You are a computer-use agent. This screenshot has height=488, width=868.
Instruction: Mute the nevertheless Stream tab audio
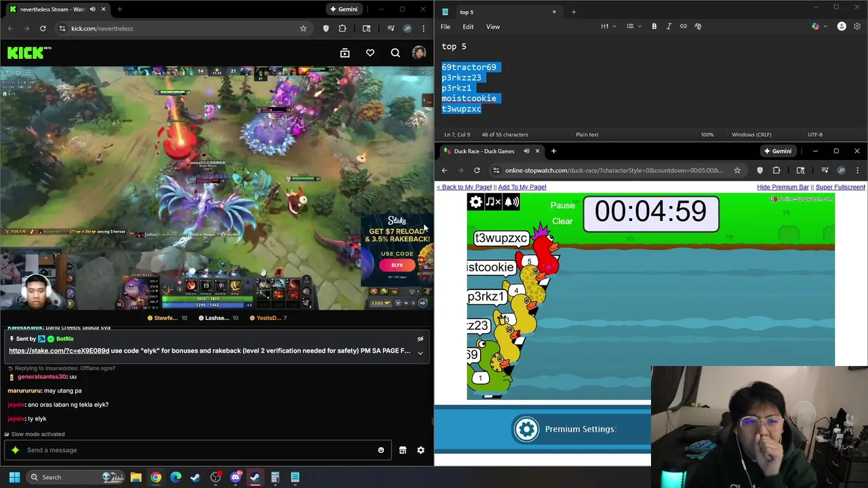tap(92, 9)
